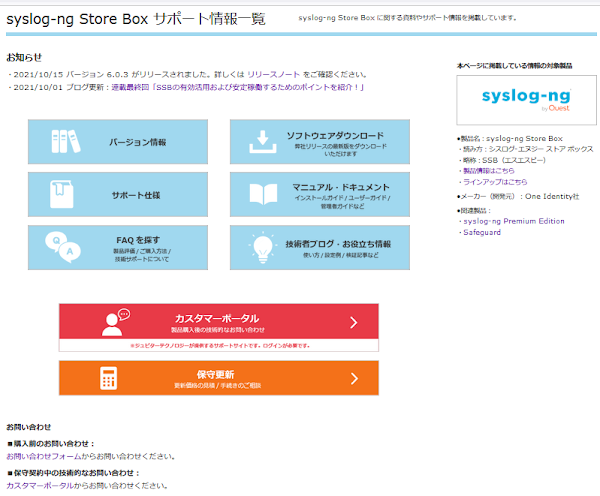Click the download arrow icon on ソフトウェアダウンロード tile
The width and height of the screenshot is (600, 496).
pyautogui.click(x=262, y=142)
